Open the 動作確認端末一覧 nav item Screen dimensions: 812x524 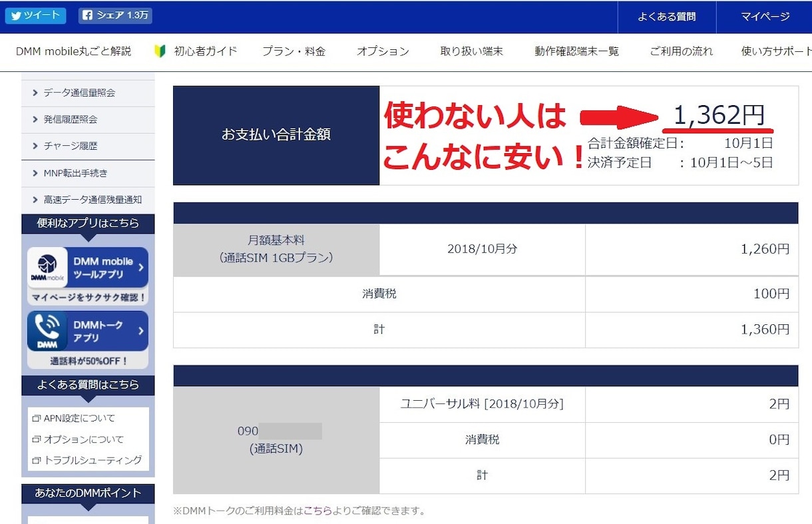[x=576, y=51]
